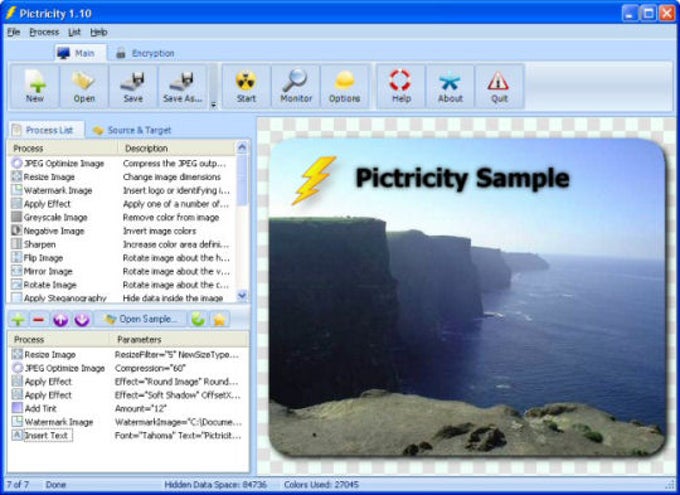Image resolution: width=680 pixels, height=495 pixels.
Task: Open the Process menu
Action: pos(44,32)
